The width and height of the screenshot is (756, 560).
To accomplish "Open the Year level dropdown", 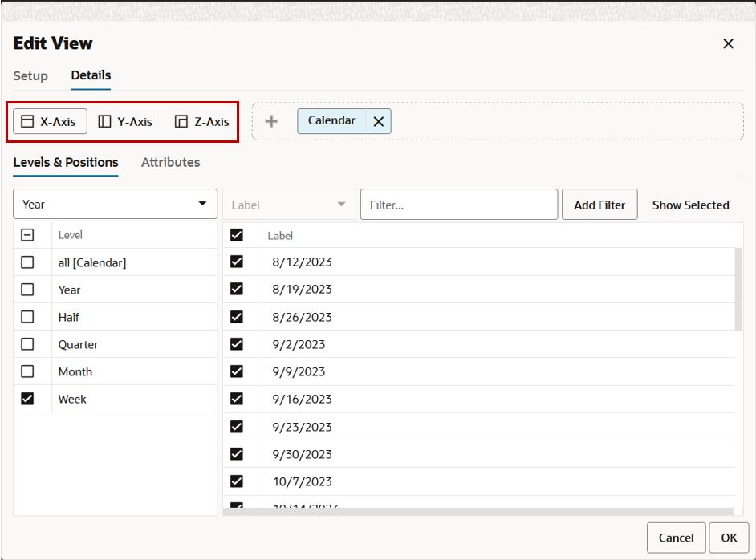I will pos(115,204).
